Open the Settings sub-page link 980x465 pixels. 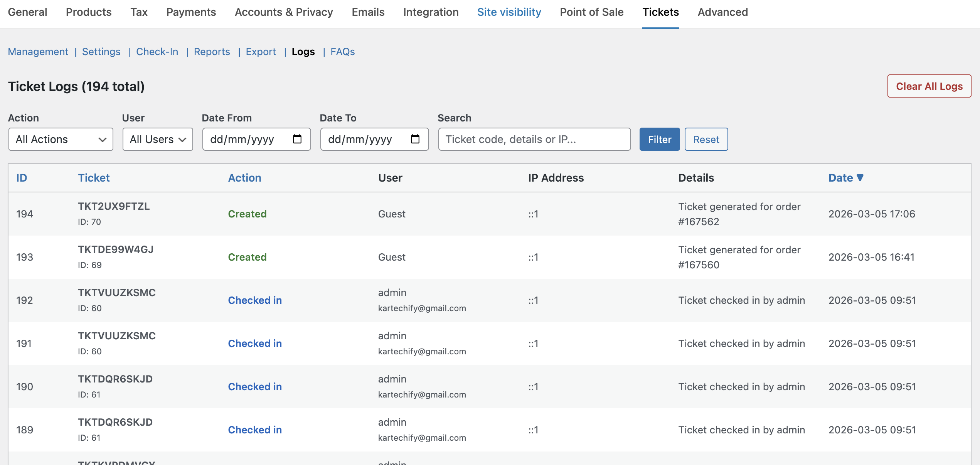pos(101,52)
